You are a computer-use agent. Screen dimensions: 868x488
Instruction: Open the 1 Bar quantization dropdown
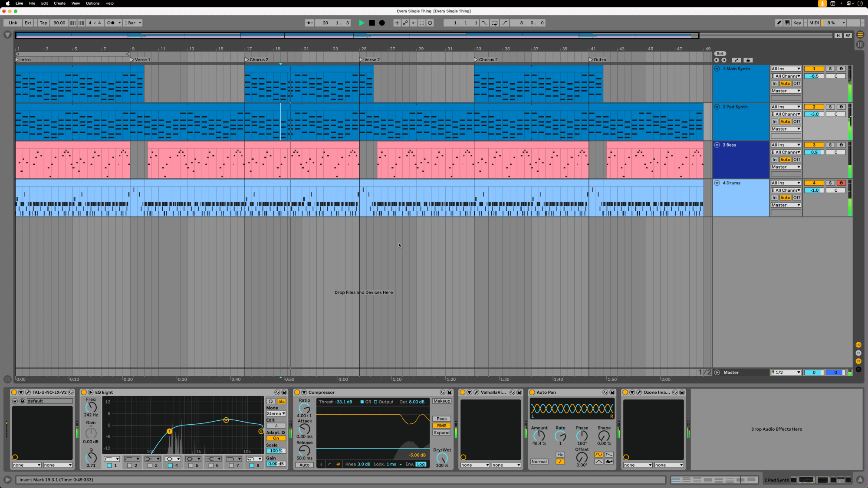pyautogui.click(x=133, y=23)
